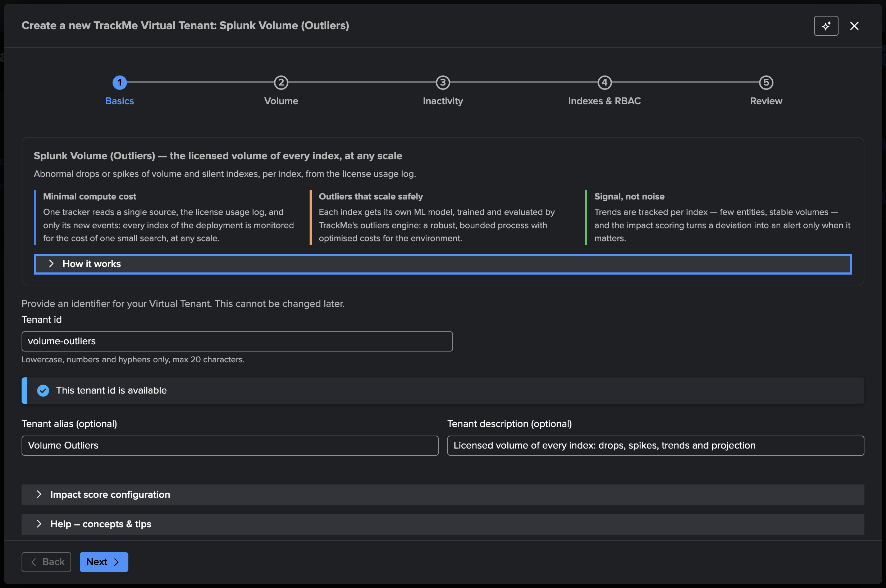The width and height of the screenshot is (886, 588).
Task: Click the 'Splunk Volume (Outliers) — the licensed volume' heading
Action: (x=218, y=156)
